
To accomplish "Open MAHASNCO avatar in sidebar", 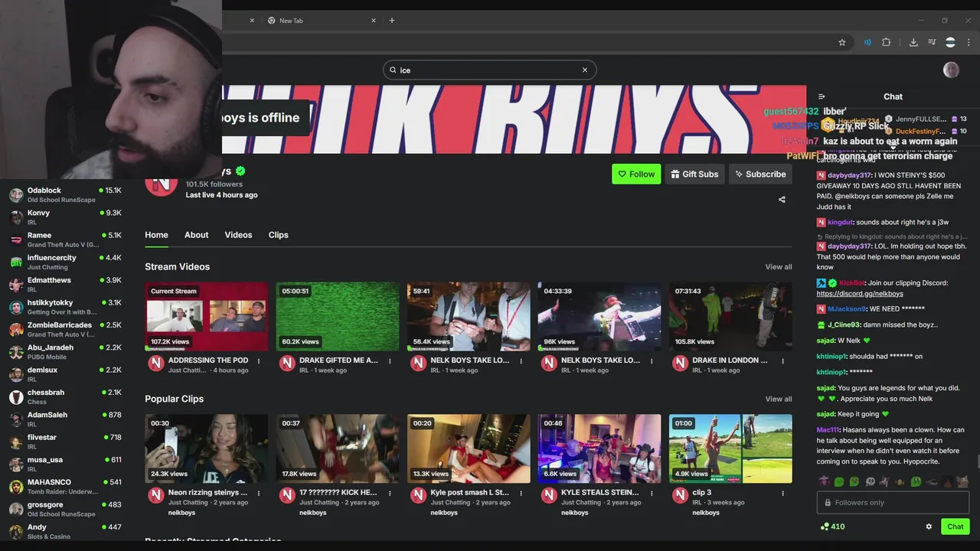I will [x=16, y=487].
